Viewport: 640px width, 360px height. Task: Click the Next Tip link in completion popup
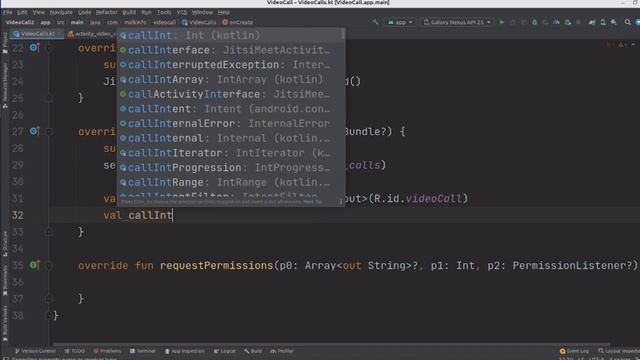click(313, 202)
